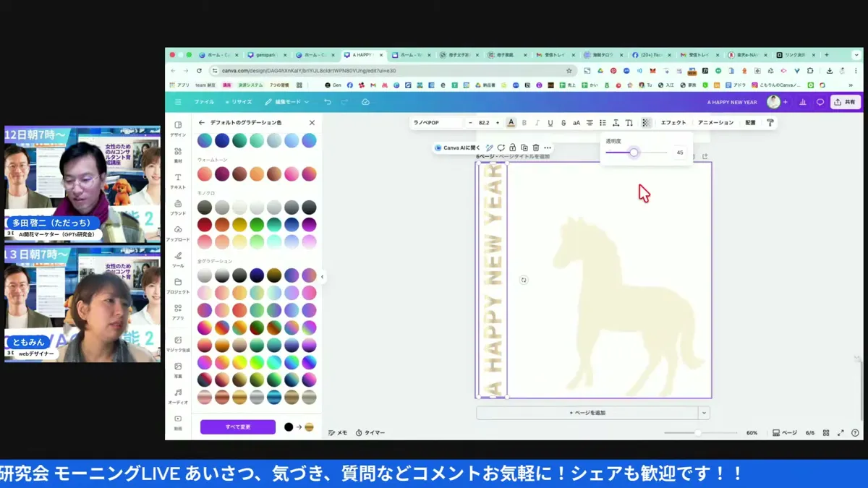Open the Magic generate (マジック生成) panel

pyautogui.click(x=178, y=343)
